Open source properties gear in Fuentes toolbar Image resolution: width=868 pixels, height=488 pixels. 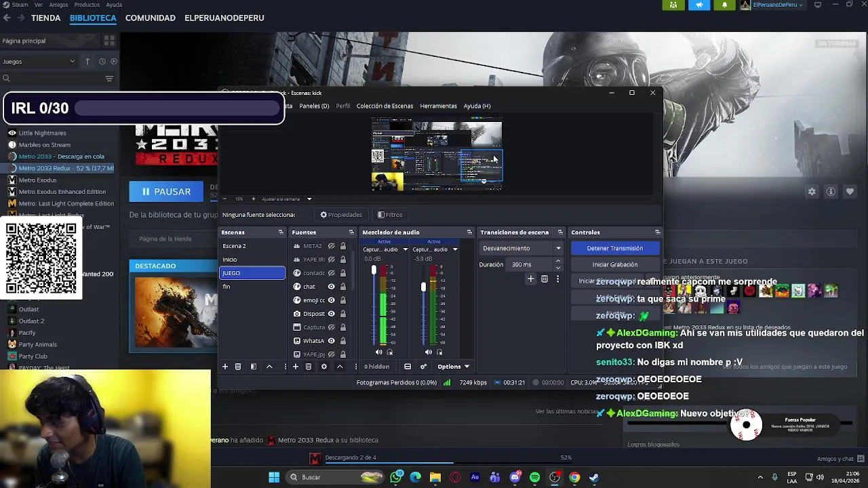point(324,367)
